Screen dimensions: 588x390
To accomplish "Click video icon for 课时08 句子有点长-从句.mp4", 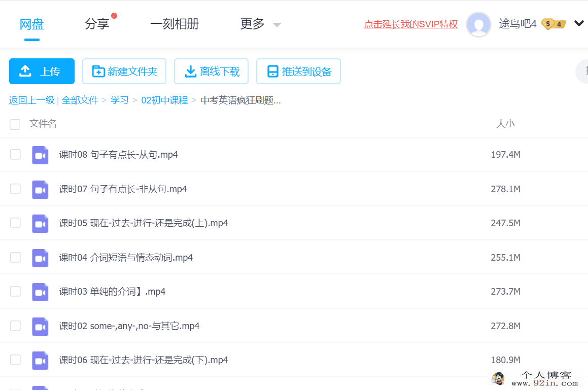I will (40, 155).
